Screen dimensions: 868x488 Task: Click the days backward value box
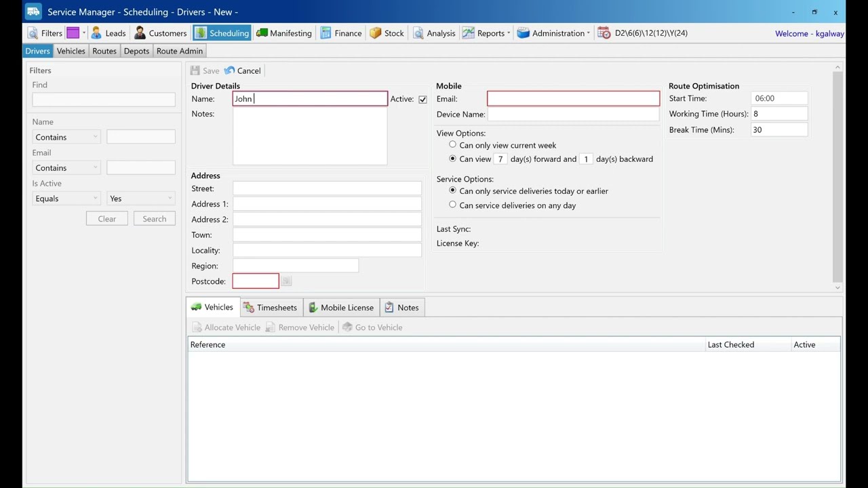tap(586, 159)
